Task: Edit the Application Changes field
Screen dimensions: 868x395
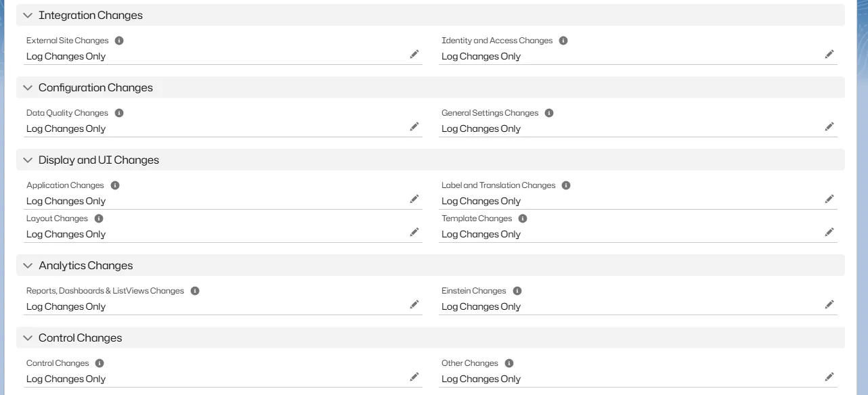Action: 414,199
